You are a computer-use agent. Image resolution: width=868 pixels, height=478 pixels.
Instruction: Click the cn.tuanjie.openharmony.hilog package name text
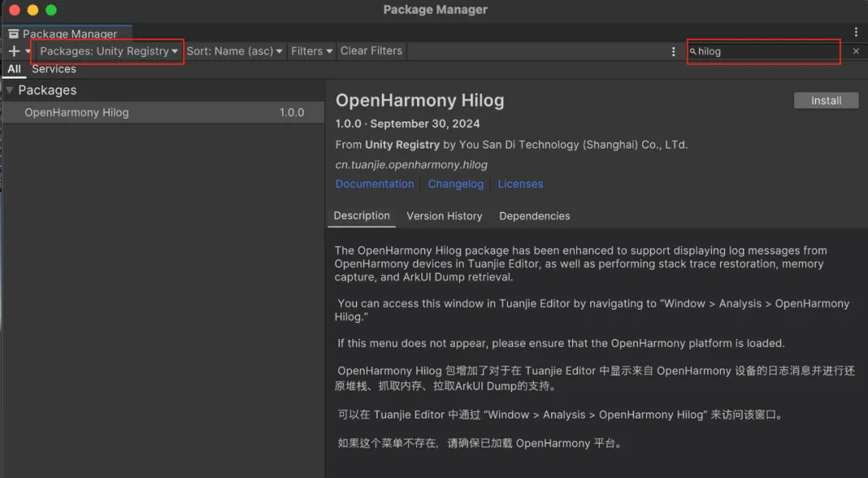(x=411, y=165)
